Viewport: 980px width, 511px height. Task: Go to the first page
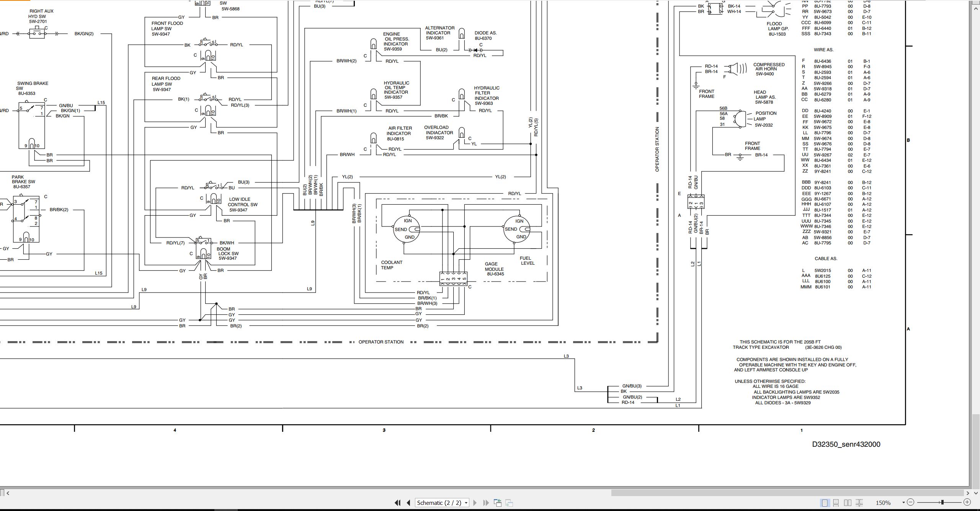398,503
